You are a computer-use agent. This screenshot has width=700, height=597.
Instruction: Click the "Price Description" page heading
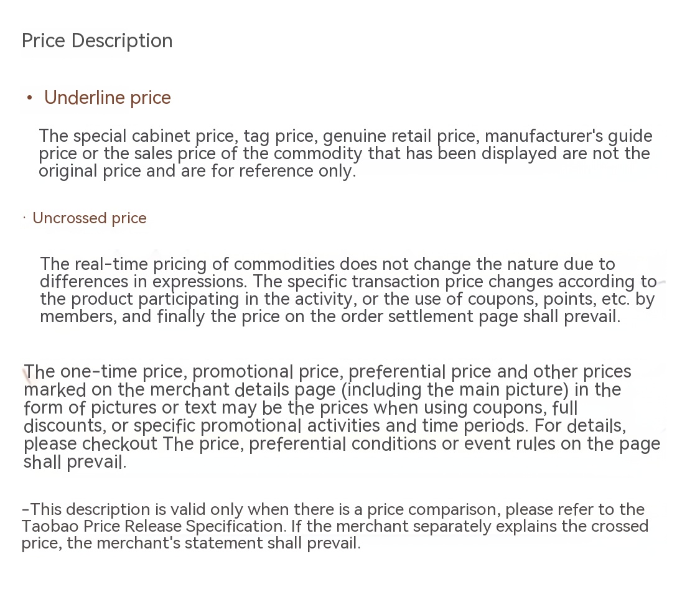click(97, 41)
